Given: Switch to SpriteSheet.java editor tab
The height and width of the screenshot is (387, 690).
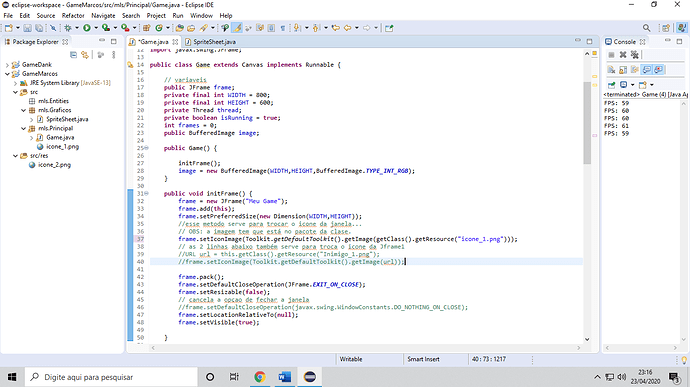Looking at the screenshot, I should (210, 42).
